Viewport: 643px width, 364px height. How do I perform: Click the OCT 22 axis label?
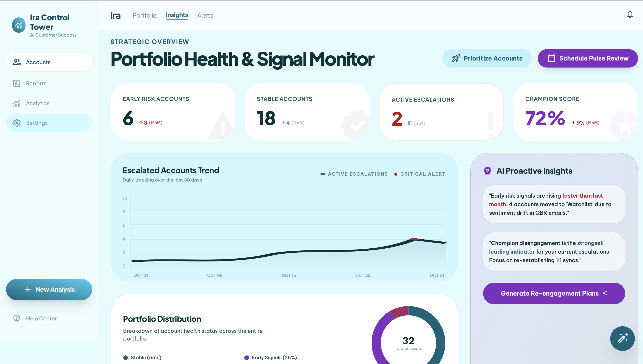363,275
